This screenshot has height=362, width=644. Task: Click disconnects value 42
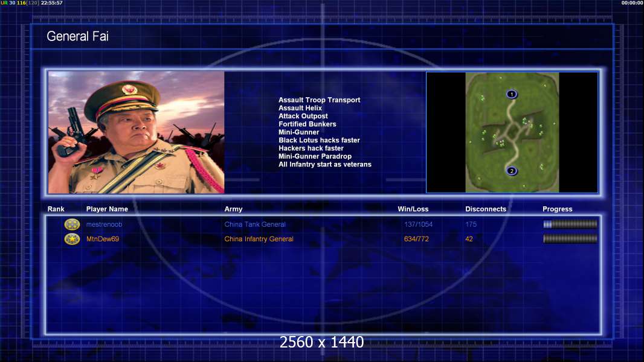tap(469, 239)
